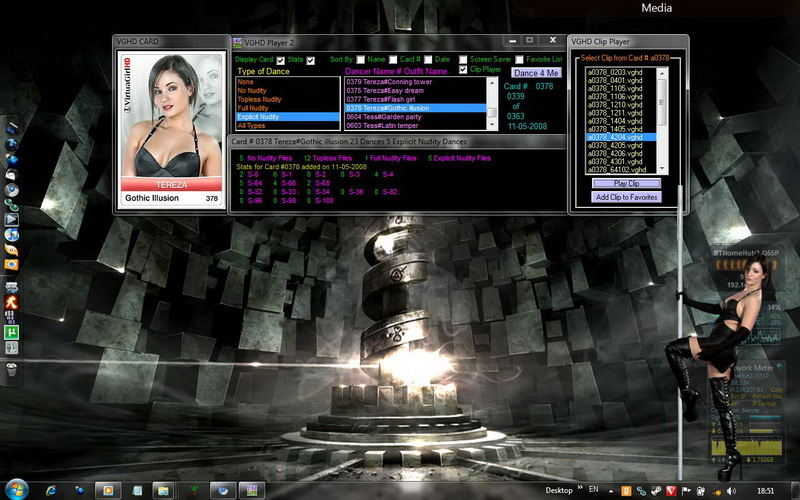Click the play arrow icon in left dock

tap(11, 219)
